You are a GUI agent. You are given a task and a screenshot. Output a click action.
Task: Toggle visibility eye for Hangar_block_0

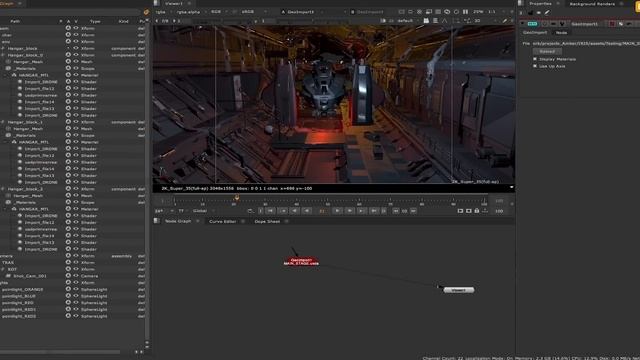(76, 55)
